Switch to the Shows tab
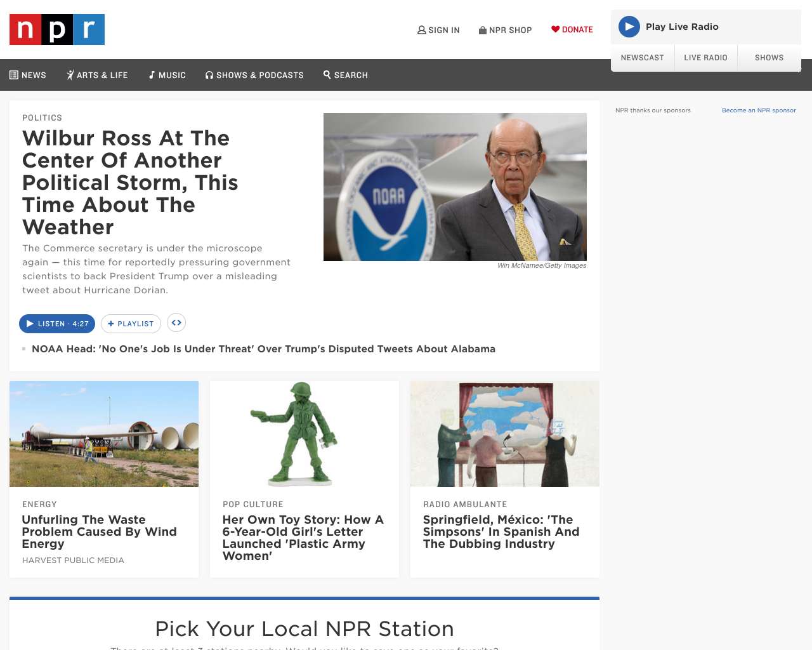Screen dimensions: 812x650 pos(769,58)
